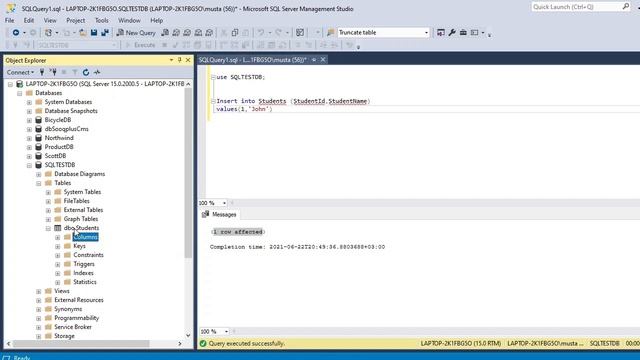Select the Constraints folder
Screen dimensions: 640x360
coord(89,255)
